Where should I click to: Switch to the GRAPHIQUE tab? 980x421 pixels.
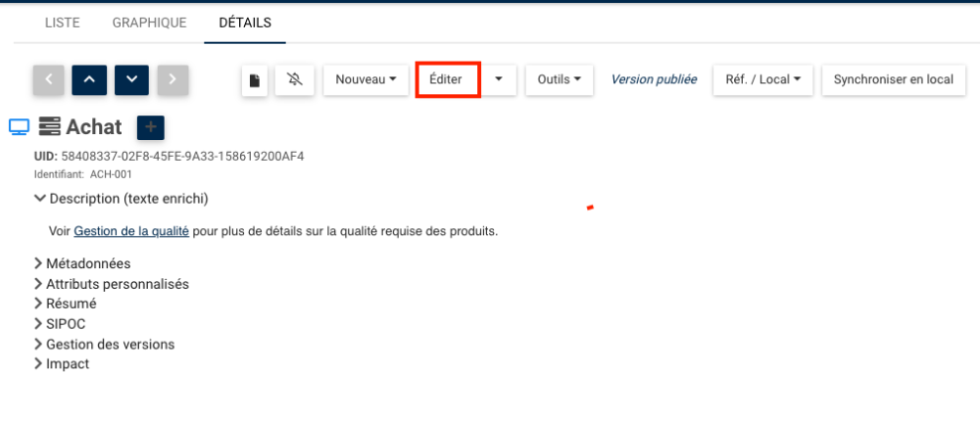tap(149, 23)
